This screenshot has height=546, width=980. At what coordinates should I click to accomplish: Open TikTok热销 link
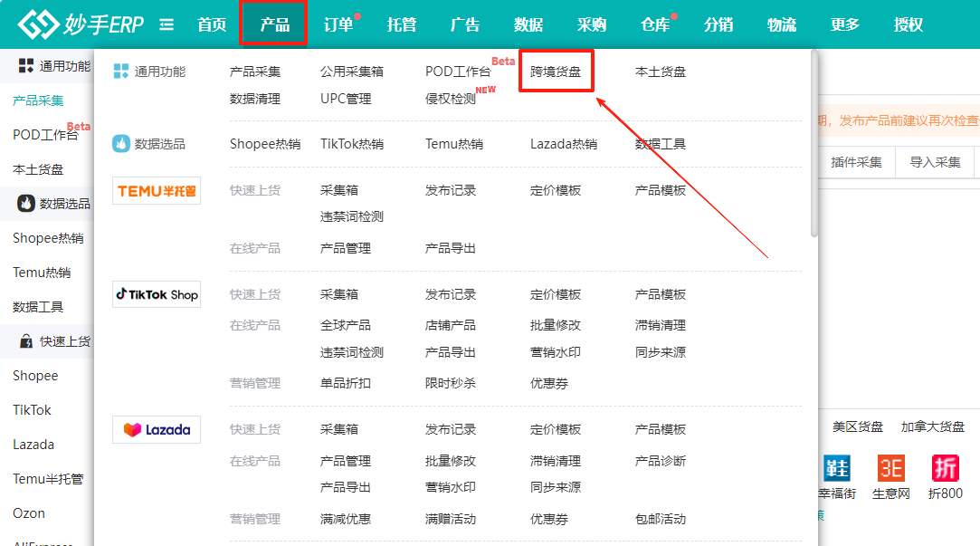[352, 144]
